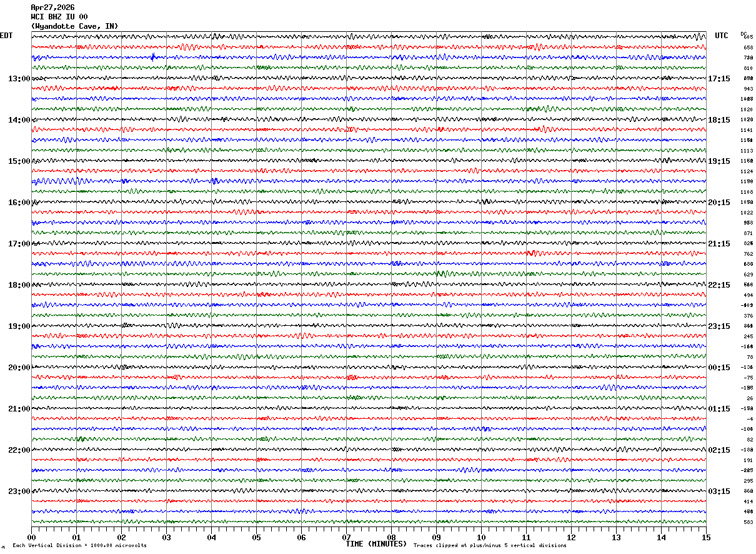Click minute tick label 11 on x-axis
This screenshot has width=756, height=554.
click(x=526, y=537)
